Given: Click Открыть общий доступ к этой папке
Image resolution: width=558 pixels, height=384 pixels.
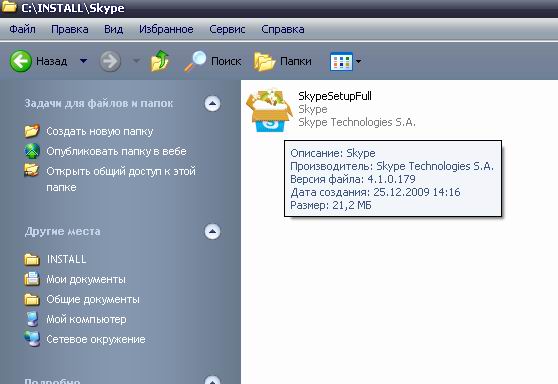Looking at the screenshot, I should (x=121, y=179).
